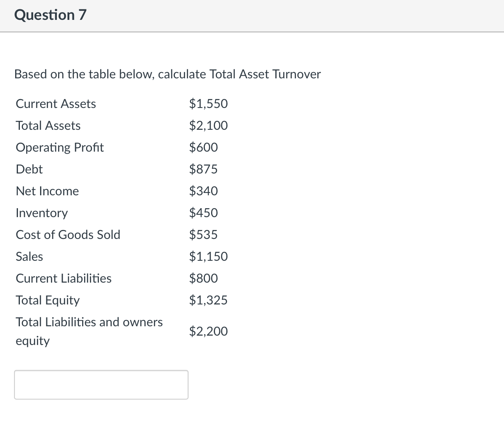Image resolution: width=504 pixels, height=421 pixels.
Task: Click the question prompt text about Total Asset Turnover
Action: pyautogui.click(x=167, y=74)
